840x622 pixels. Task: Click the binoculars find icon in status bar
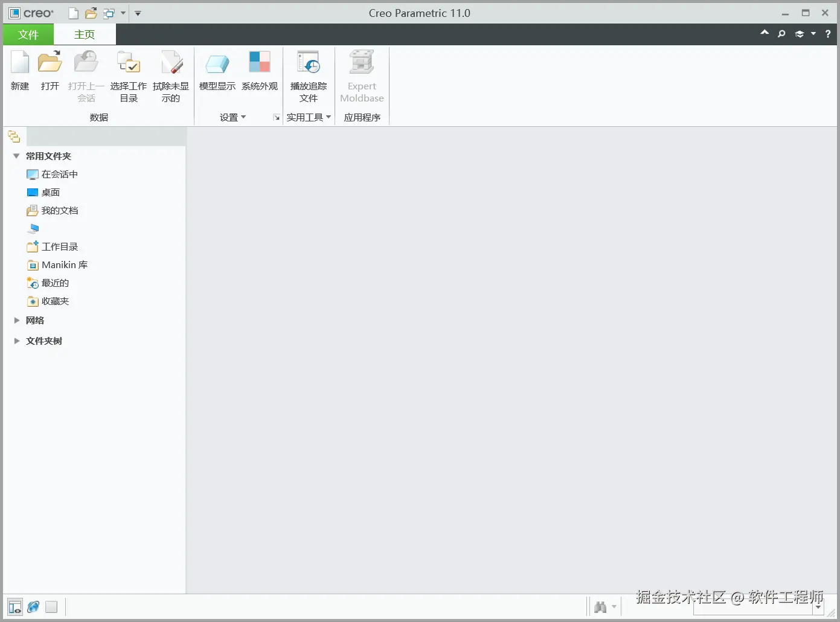[x=600, y=607]
